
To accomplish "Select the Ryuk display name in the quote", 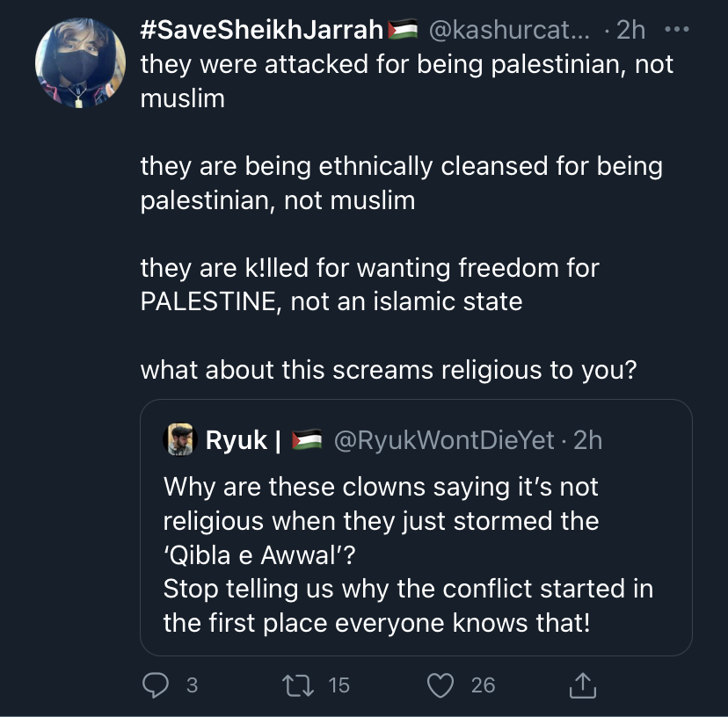I will tap(237, 439).
